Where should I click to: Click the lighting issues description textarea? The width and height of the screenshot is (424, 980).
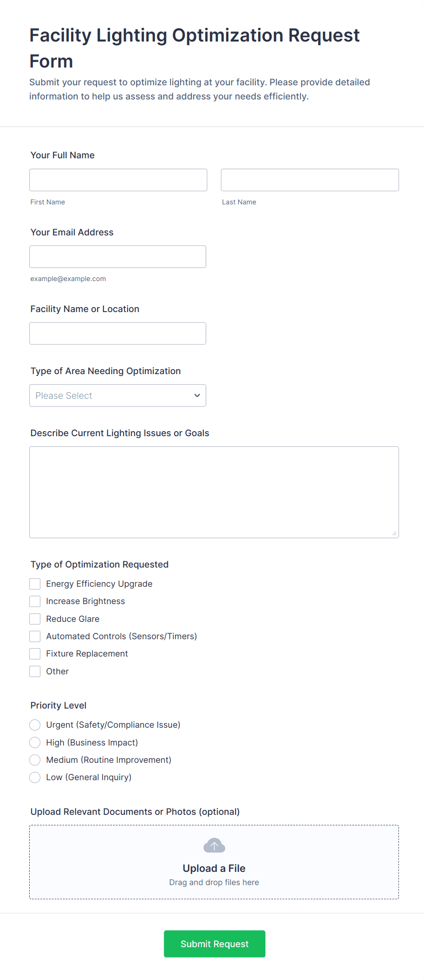tap(214, 492)
